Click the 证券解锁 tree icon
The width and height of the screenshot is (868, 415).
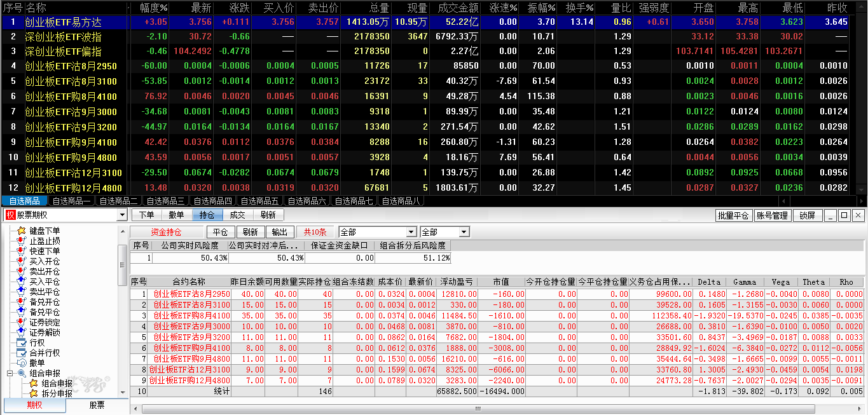[x=22, y=332]
